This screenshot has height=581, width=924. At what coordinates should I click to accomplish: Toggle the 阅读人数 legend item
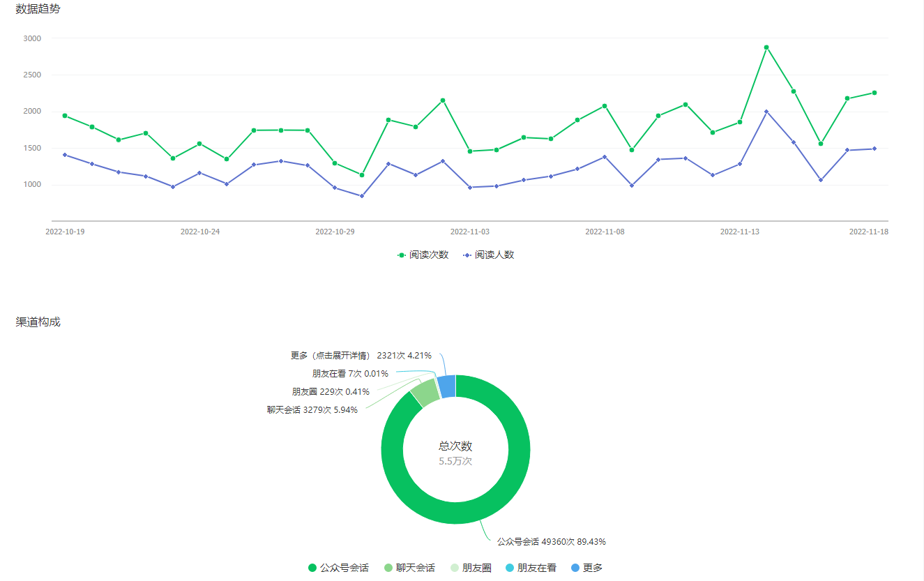488,255
